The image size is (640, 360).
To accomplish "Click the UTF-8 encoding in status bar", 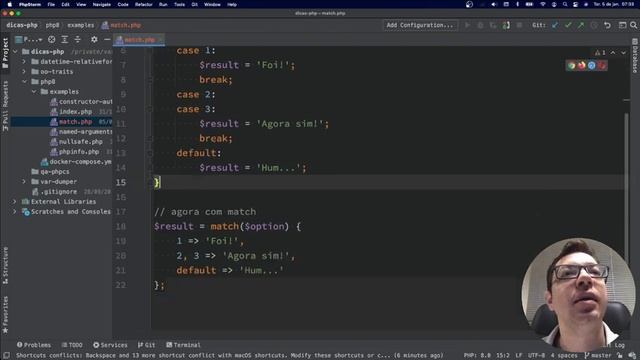I will [536, 356].
